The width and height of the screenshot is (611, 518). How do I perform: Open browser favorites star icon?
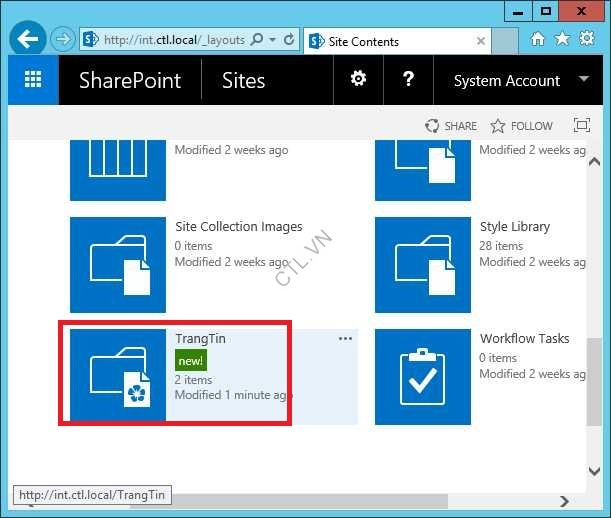(x=561, y=40)
